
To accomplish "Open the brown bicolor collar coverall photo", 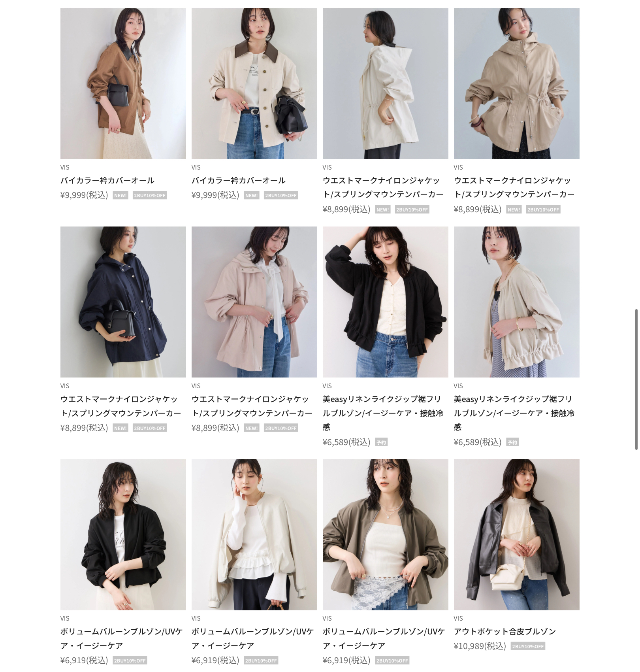I will [123, 83].
